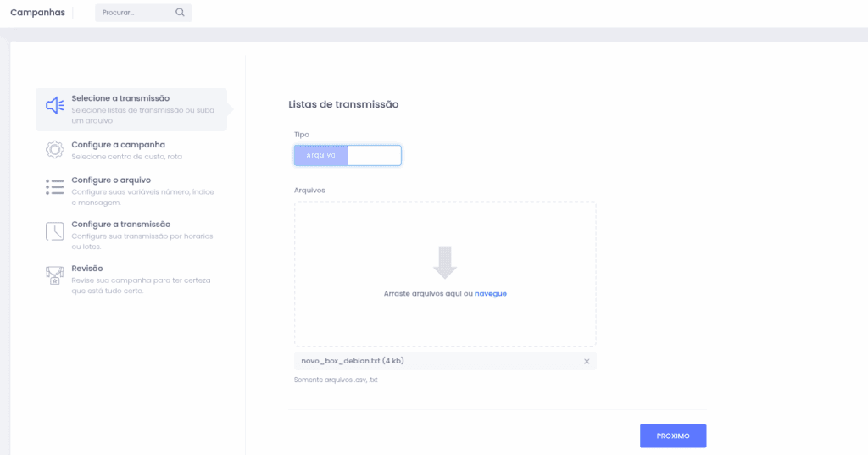Switch Tipo toggle to the blank right side
The height and width of the screenshot is (455, 868).
(374, 156)
